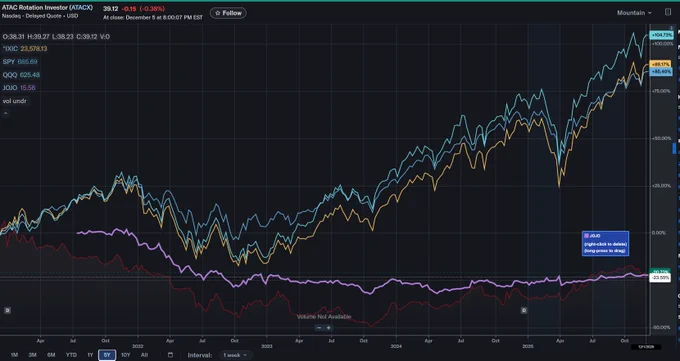Click the -23.50% white price label
This screenshot has height=361, width=680.
pos(660,278)
